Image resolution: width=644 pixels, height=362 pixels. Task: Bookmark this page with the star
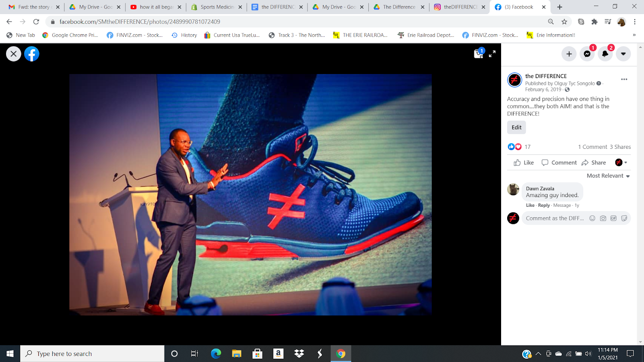(564, 22)
